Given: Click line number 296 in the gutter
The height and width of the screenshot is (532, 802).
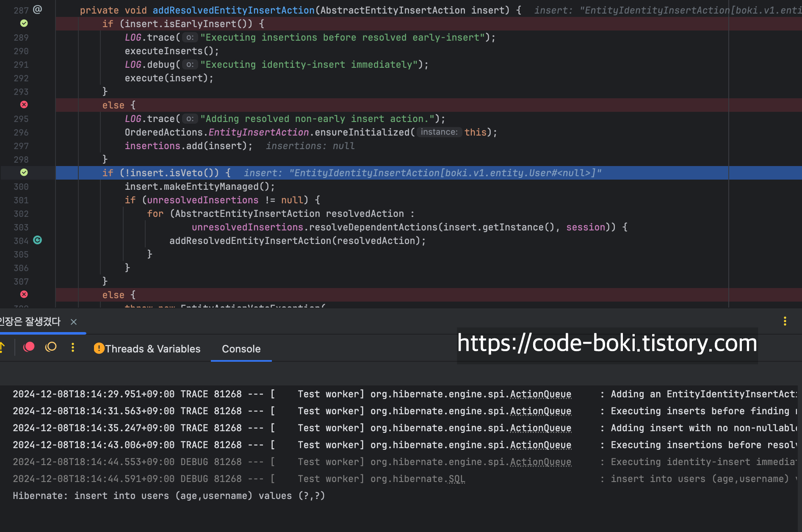Looking at the screenshot, I should point(21,132).
